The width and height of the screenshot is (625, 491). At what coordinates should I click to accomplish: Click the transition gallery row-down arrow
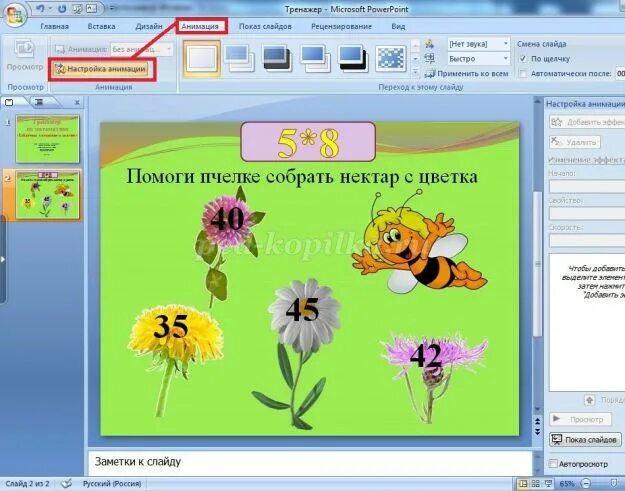tap(415, 59)
